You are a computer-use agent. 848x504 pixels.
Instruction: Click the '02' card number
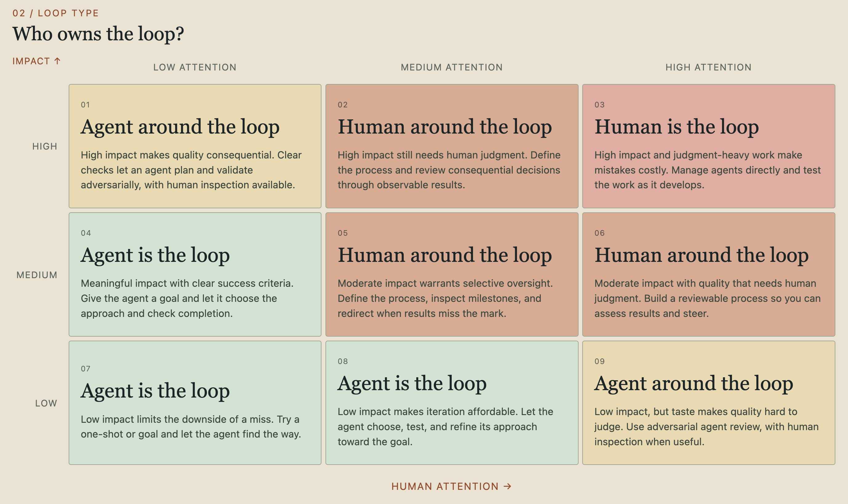(343, 105)
